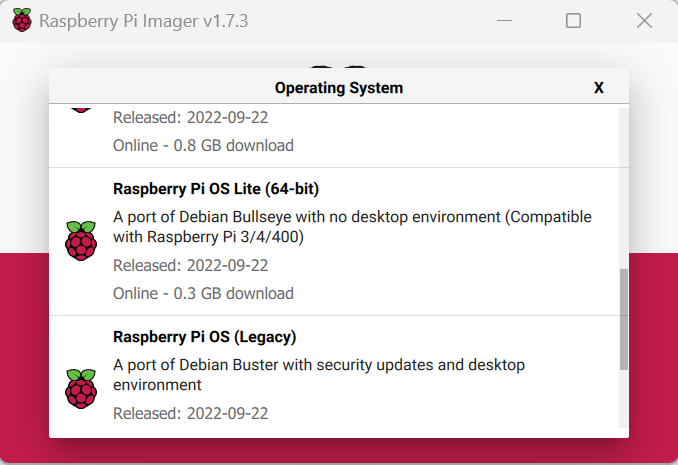Click the Debian Bullseye no desktop description
Image resolution: width=678 pixels, height=465 pixels.
352,227
